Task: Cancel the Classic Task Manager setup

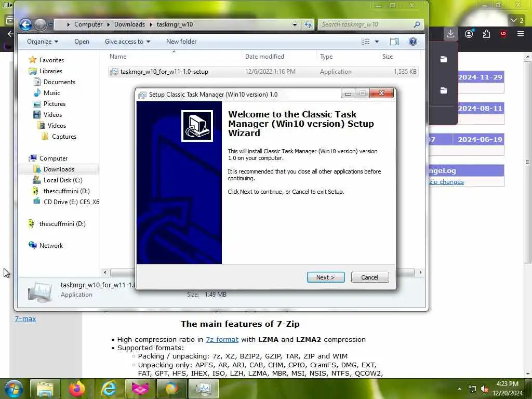Action: tap(369, 277)
